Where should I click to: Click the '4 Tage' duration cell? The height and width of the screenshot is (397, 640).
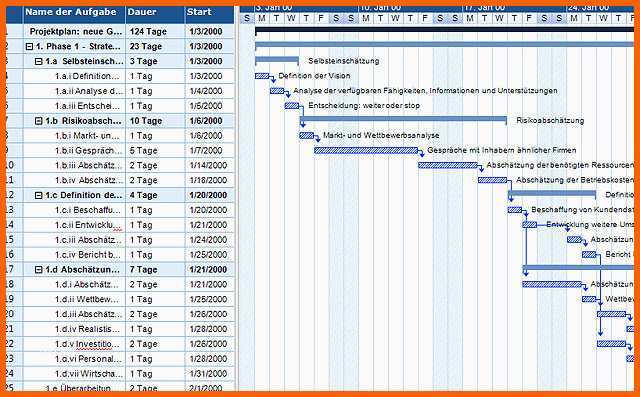[x=155, y=195]
